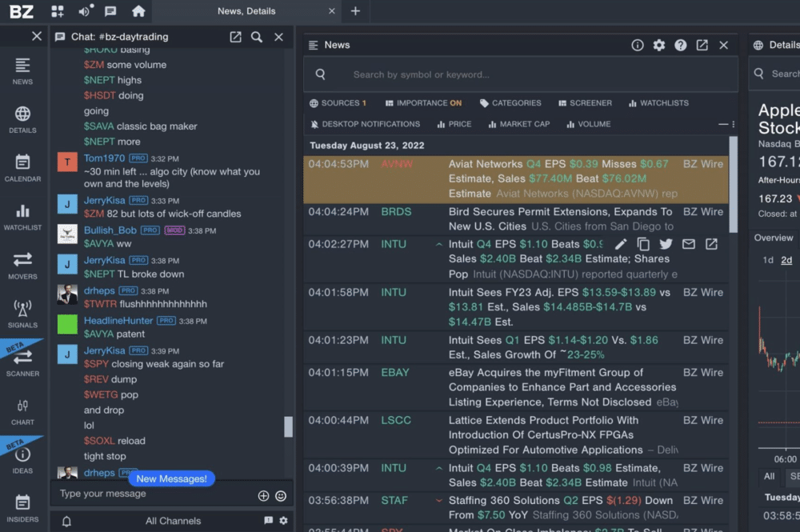Open News panel help question mark
The image size is (800, 532).
coord(680,45)
